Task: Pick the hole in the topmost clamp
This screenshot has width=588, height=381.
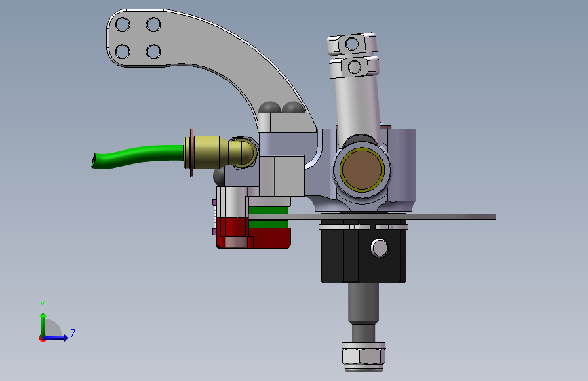Action: [351, 44]
